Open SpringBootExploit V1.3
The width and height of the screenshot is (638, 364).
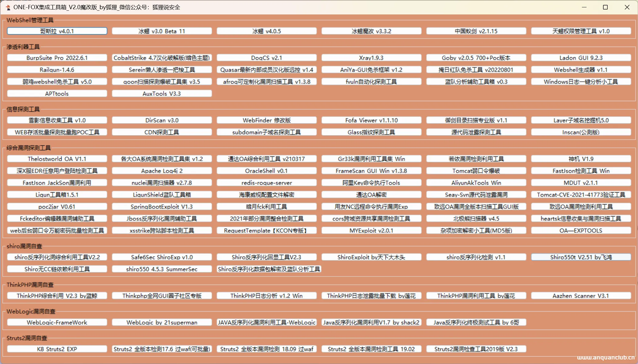(162, 206)
